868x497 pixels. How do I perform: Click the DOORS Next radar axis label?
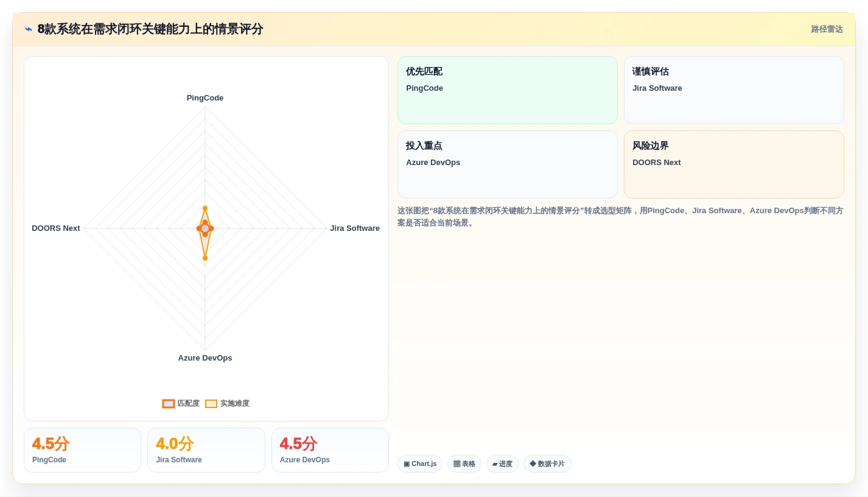(x=56, y=228)
